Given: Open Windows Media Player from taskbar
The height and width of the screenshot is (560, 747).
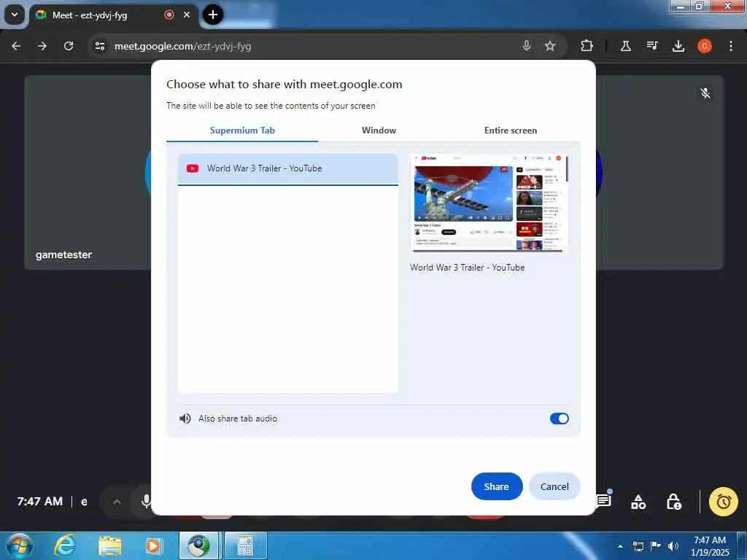Looking at the screenshot, I should click(153, 545).
